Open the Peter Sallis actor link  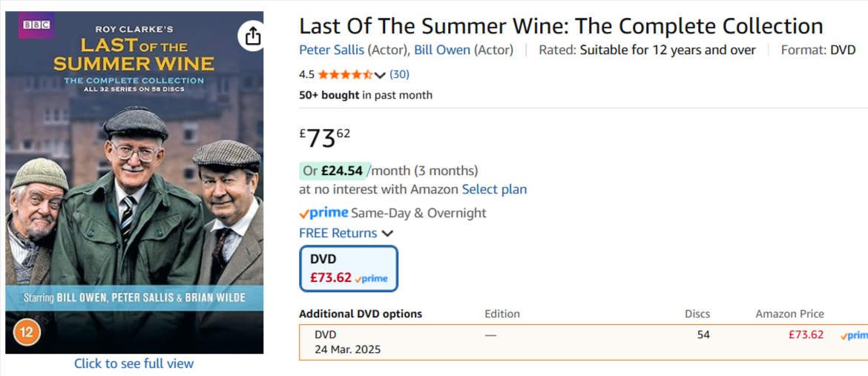(332, 50)
